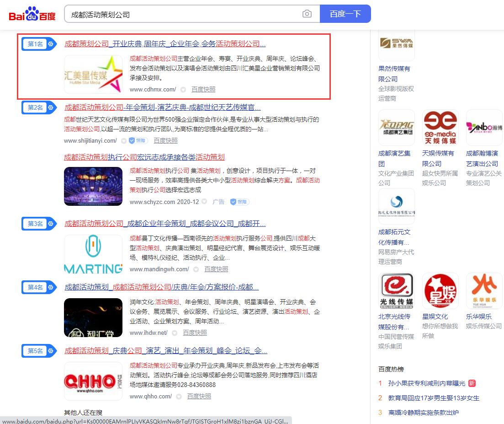Open the 成都拓元文化传播有... sidebar link
Screen dimensions: 504x424
coord(394,237)
